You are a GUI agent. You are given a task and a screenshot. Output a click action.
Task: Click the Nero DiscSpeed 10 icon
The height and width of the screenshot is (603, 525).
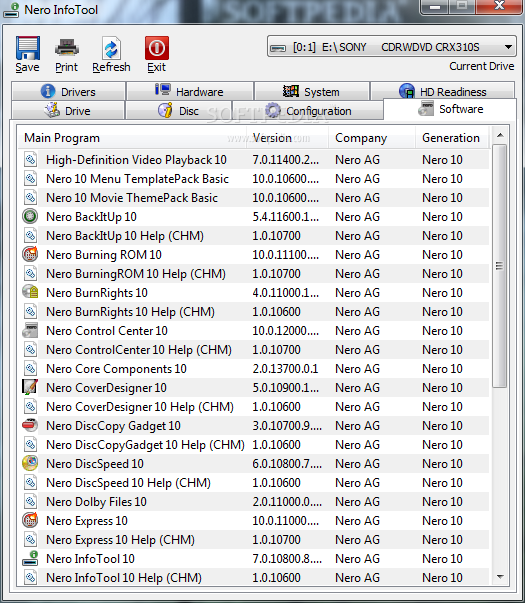[30, 463]
